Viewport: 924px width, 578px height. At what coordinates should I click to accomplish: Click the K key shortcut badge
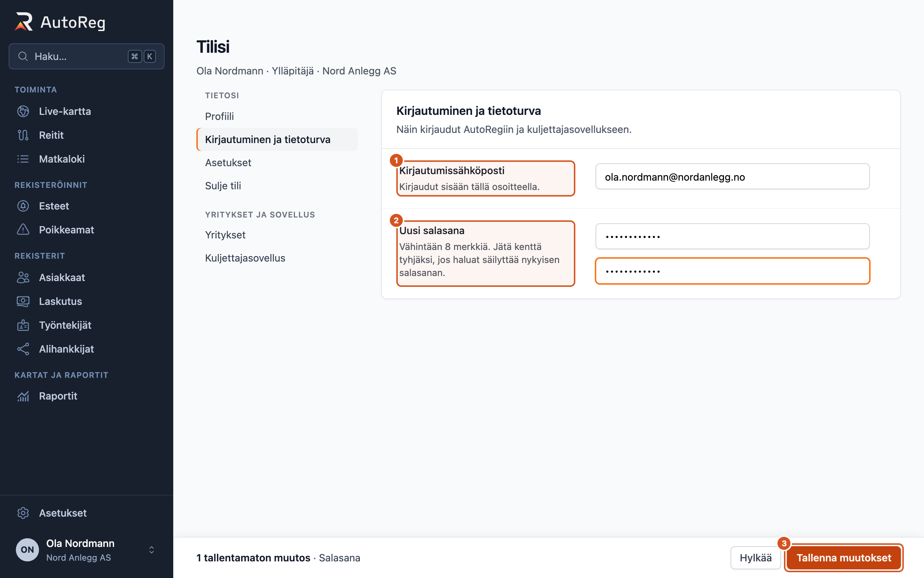point(150,57)
